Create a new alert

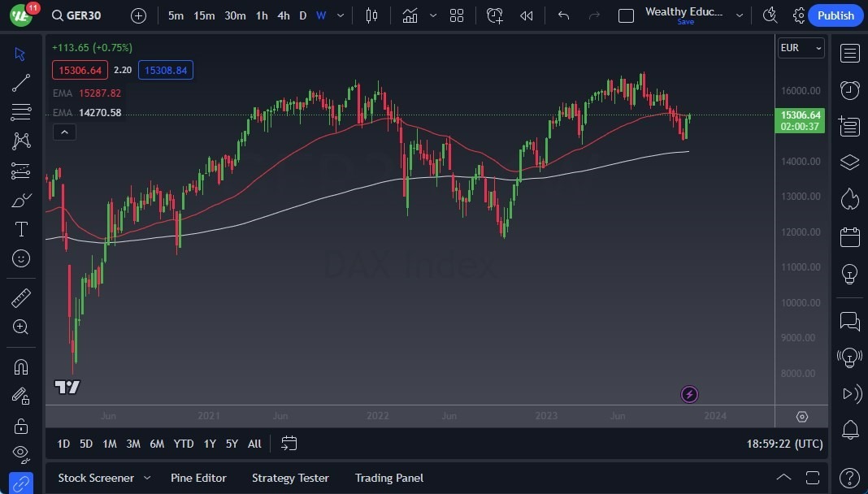[x=494, y=15]
